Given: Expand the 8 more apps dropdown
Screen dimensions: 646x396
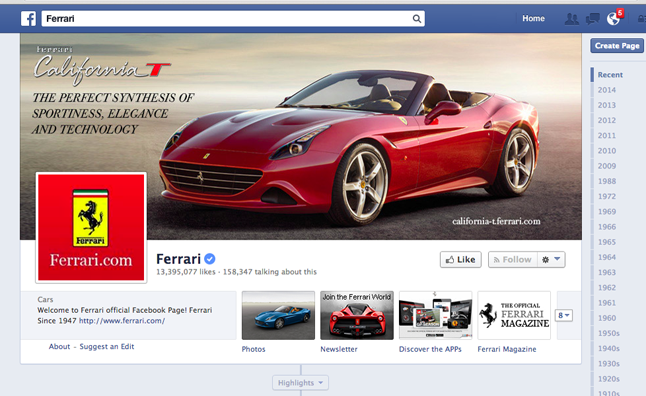Looking at the screenshot, I should 564,316.
